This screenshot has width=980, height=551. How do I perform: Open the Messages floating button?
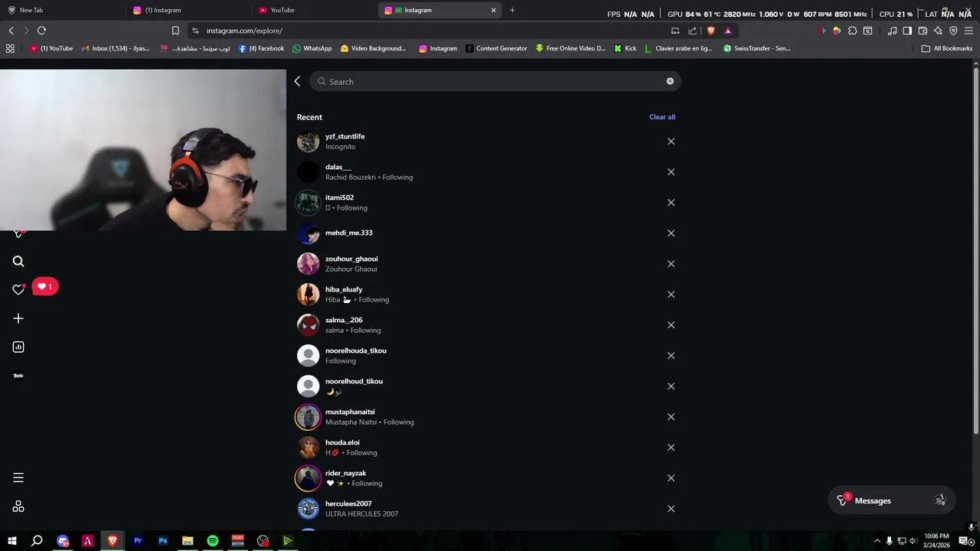(892, 500)
